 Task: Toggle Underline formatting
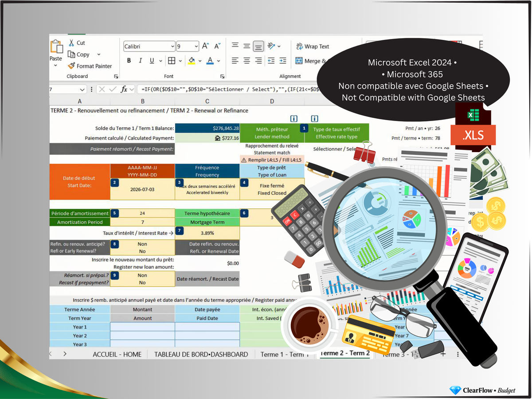click(x=152, y=61)
